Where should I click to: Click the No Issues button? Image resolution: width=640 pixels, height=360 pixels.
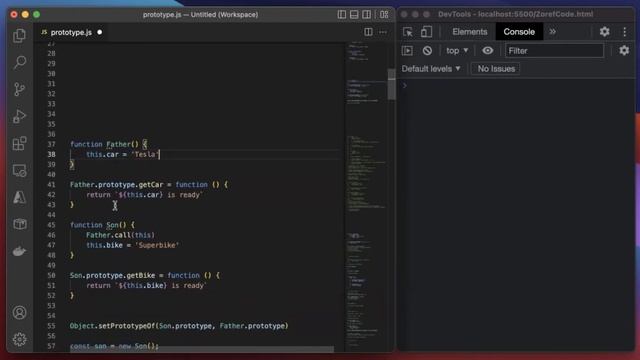(496, 69)
